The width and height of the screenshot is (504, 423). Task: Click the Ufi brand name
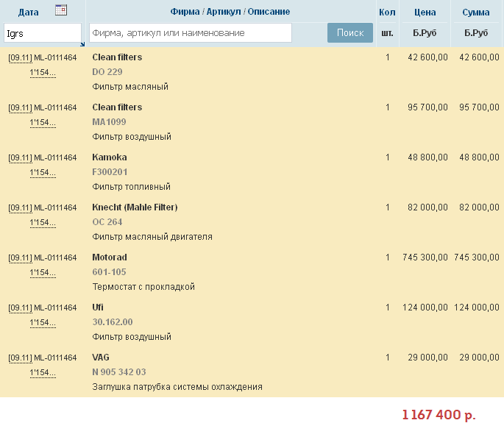(98, 308)
